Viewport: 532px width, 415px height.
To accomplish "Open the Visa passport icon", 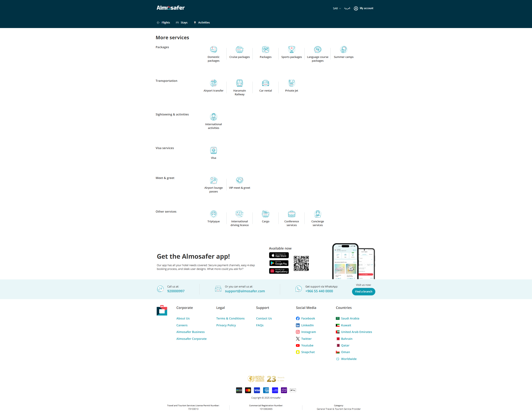I will tap(213, 151).
